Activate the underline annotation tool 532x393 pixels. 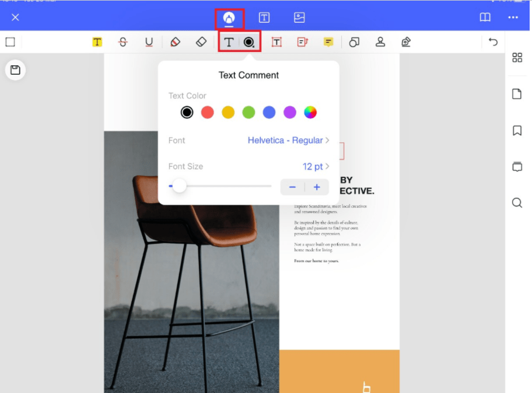(x=149, y=42)
